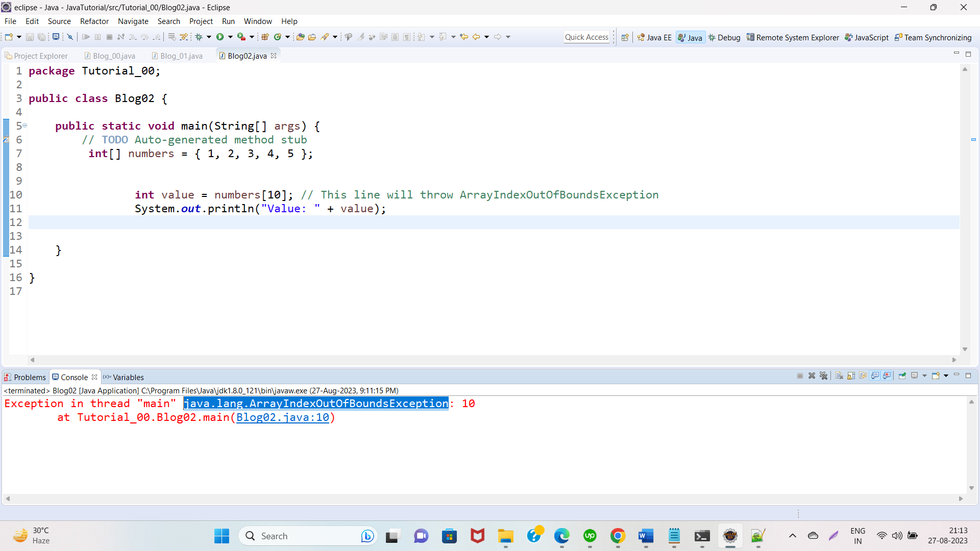Click the Open Type icon
The image size is (980, 551).
[300, 37]
